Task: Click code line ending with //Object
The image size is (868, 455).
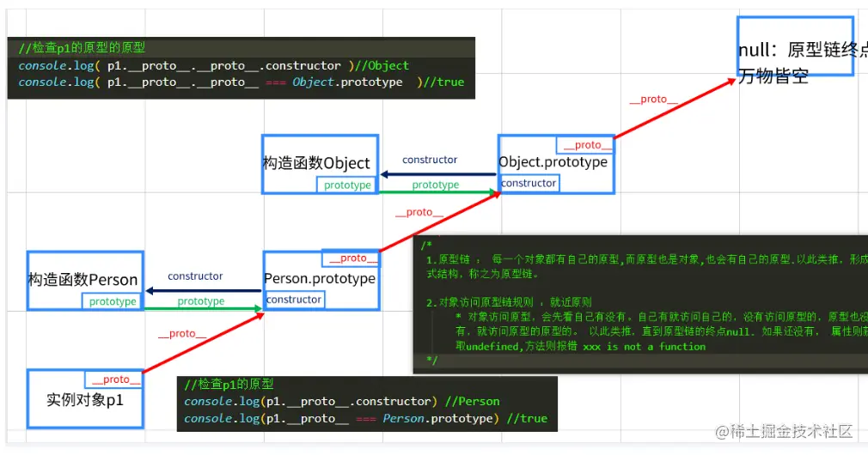Action: coord(214,66)
